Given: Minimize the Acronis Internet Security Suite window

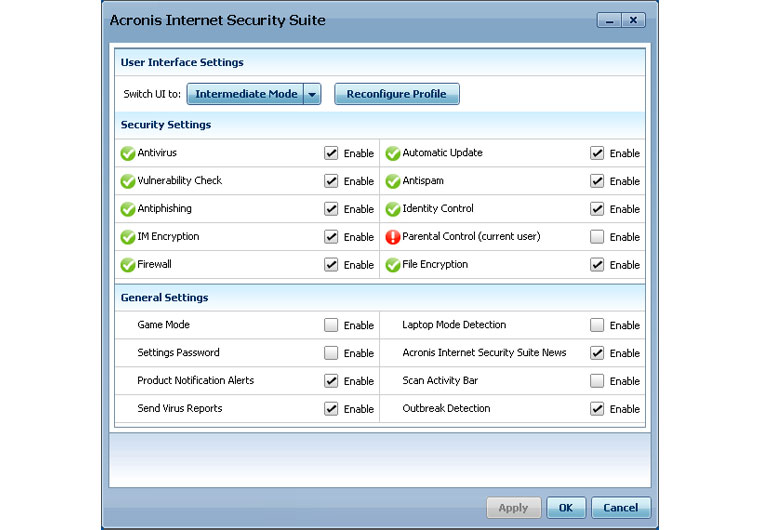Looking at the screenshot, I should (x=609, y=20).
